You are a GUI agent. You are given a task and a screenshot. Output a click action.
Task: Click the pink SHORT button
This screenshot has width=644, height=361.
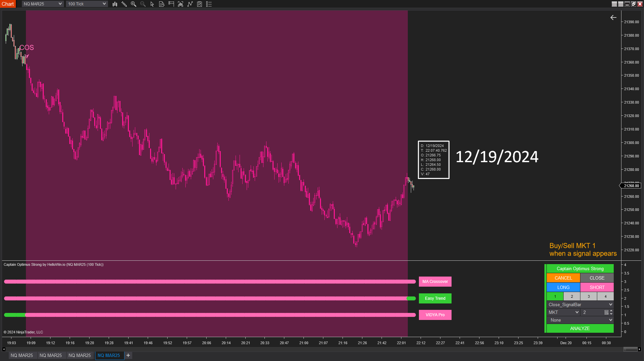pyautogui.click(x=597, y=287)
